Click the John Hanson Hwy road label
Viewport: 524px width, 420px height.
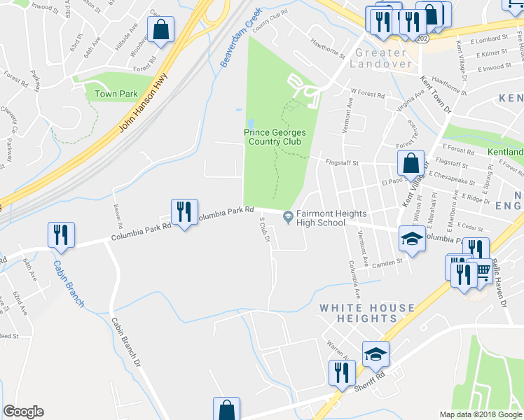143,103
